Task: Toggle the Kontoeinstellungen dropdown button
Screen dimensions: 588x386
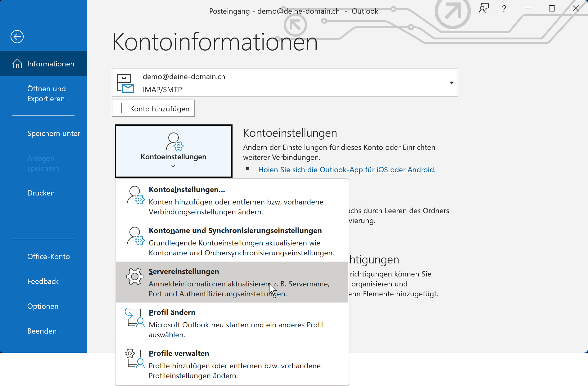Action: [174, 151]
